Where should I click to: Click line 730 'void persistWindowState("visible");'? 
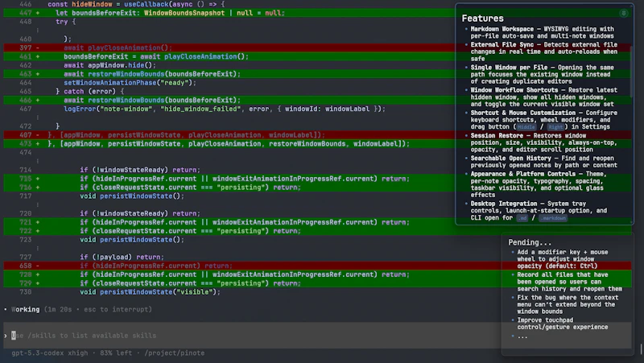pos(150,292)
